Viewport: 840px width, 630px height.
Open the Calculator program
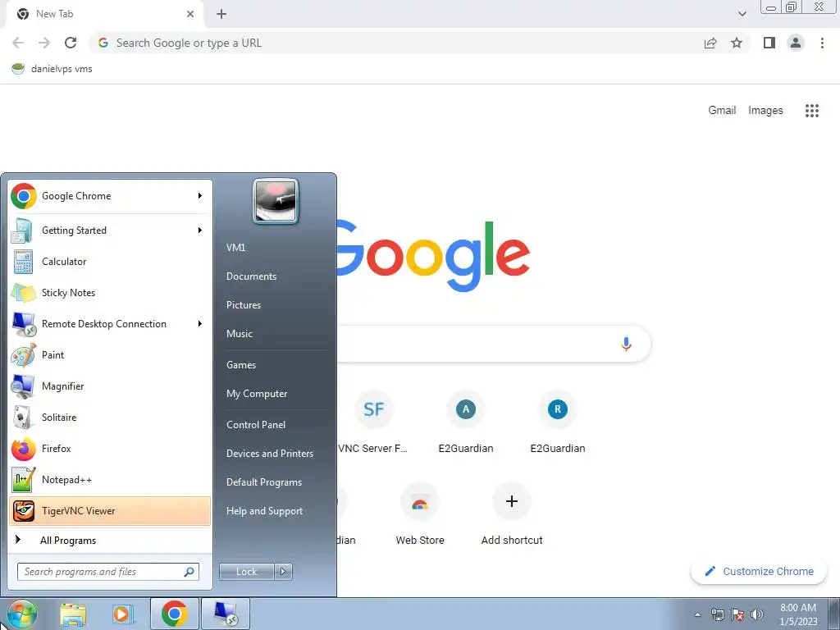[x=110, y=262]
